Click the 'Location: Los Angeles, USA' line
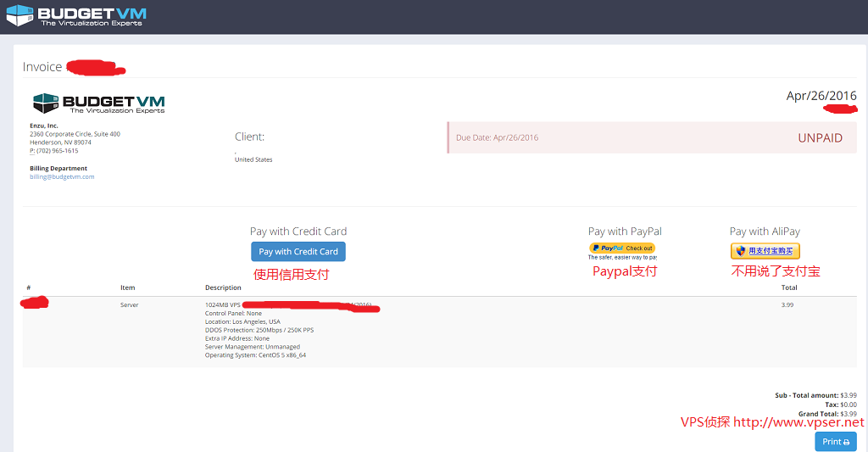 [x=242, y=321]
